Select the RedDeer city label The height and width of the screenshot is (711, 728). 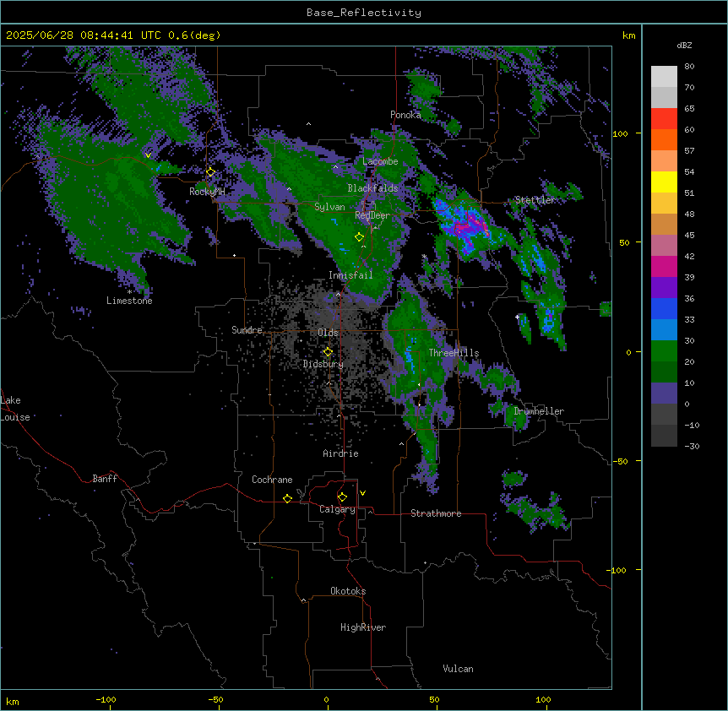(x=372, y=215)
